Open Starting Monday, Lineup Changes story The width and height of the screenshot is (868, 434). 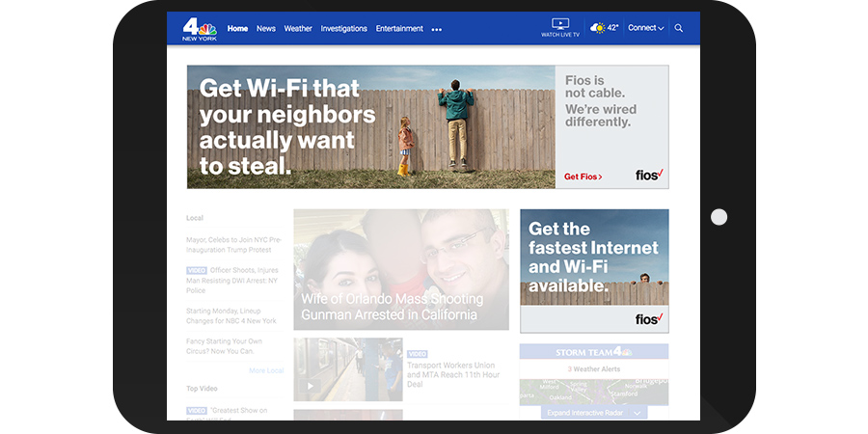231,315
